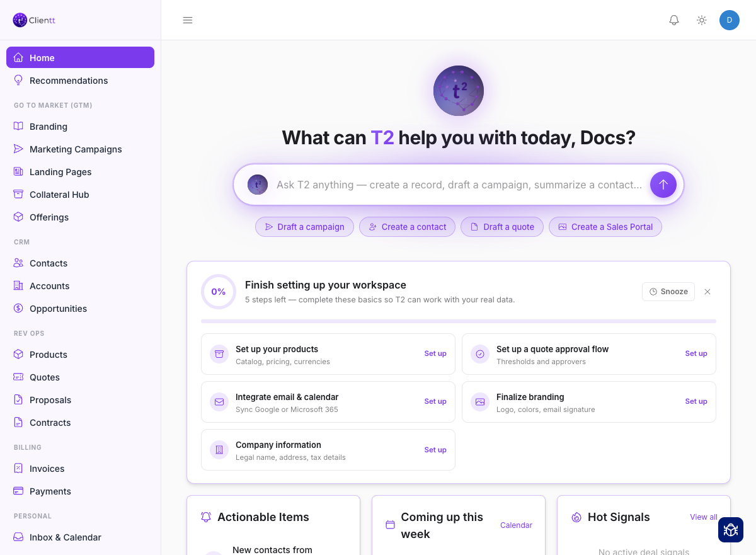Set up Integrate email & calendar

click(x=435, y=401)
